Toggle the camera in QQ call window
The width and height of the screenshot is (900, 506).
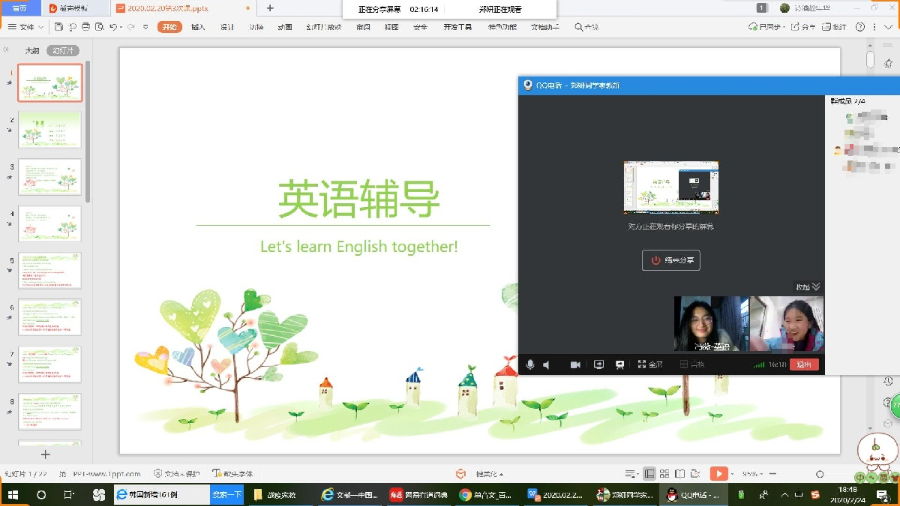[575, 364]
